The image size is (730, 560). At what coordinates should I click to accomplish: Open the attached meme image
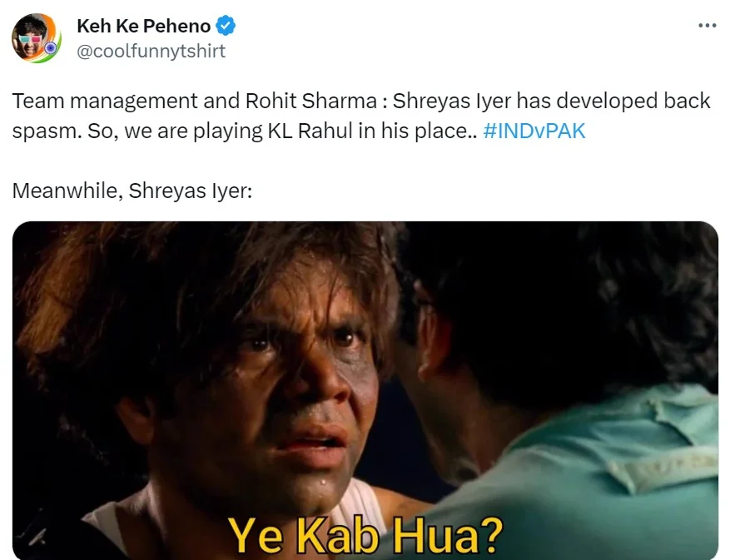coord(365,390)
